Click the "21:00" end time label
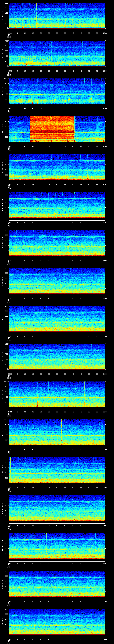114x644 pixels. 105,260
